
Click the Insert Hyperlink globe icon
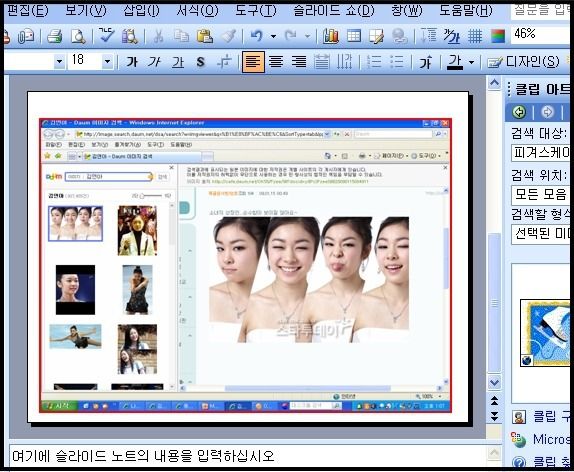(x=400, y=36)
